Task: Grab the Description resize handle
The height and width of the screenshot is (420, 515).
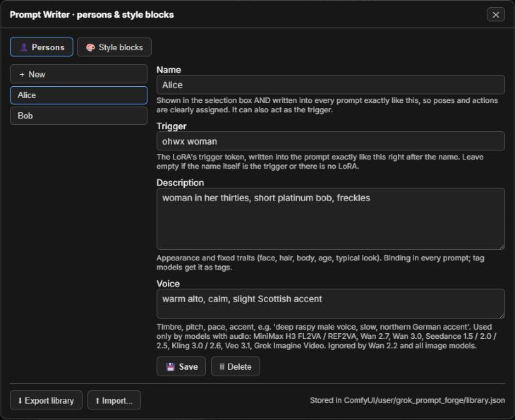Action: pyautogui.click(x=502, y=246)
